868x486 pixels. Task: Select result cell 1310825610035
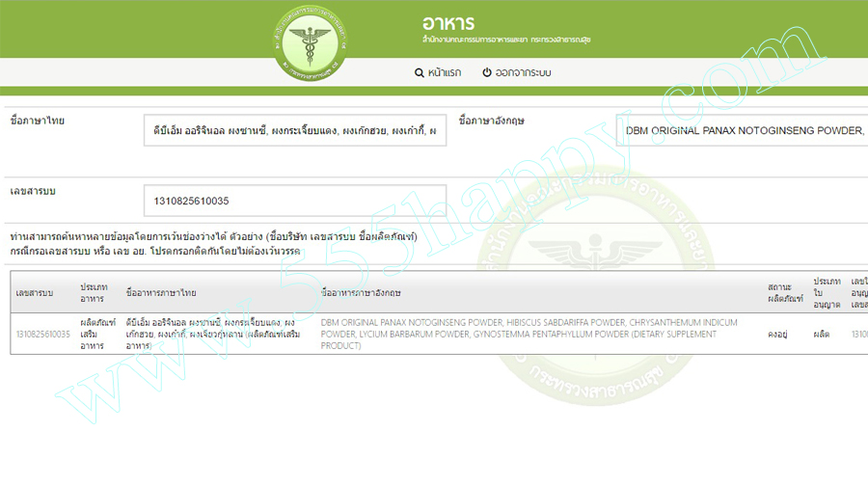[43, 334]
